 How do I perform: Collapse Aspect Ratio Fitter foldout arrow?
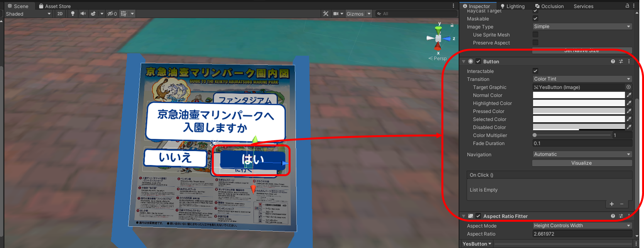coord(463,216)
